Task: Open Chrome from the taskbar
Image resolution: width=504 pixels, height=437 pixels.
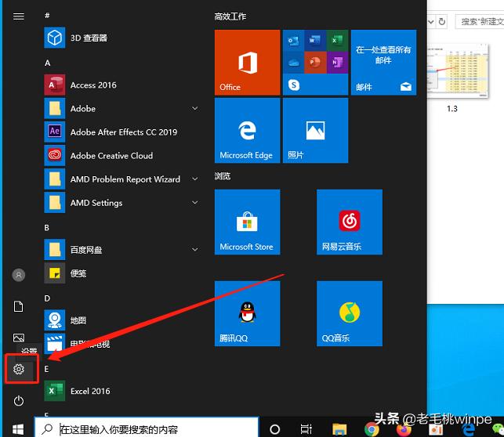Action: click(372, 429)
